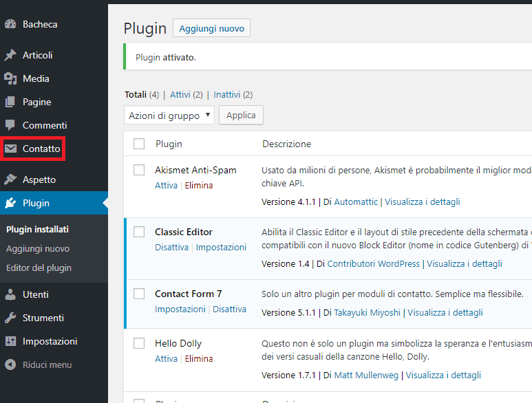This screenshot has width=532, height=403.
Task: Click the Utenti person icon
Action: [x=10, y=294]
